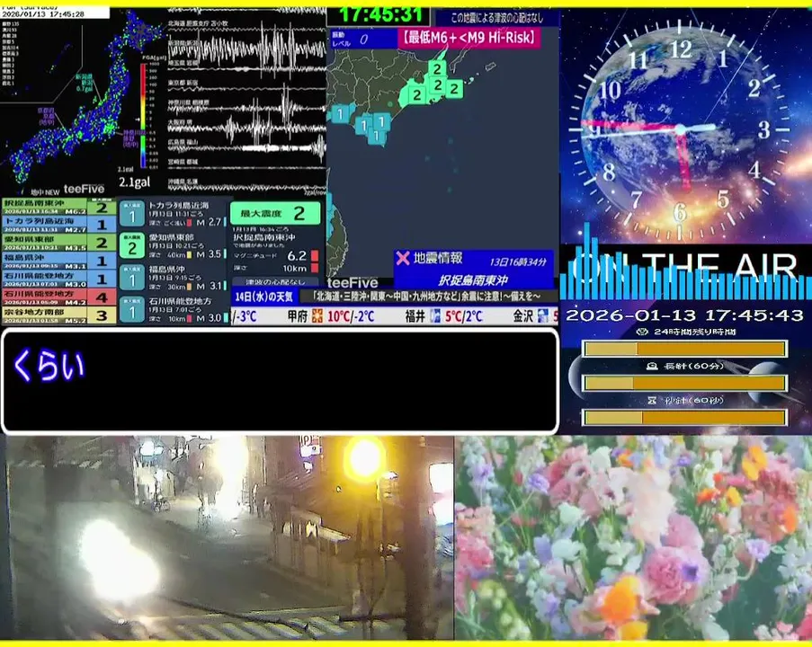
Task: Select the intensity 1 badge for トカラ列島近海 11:31
Action: [x=132, y=214]
